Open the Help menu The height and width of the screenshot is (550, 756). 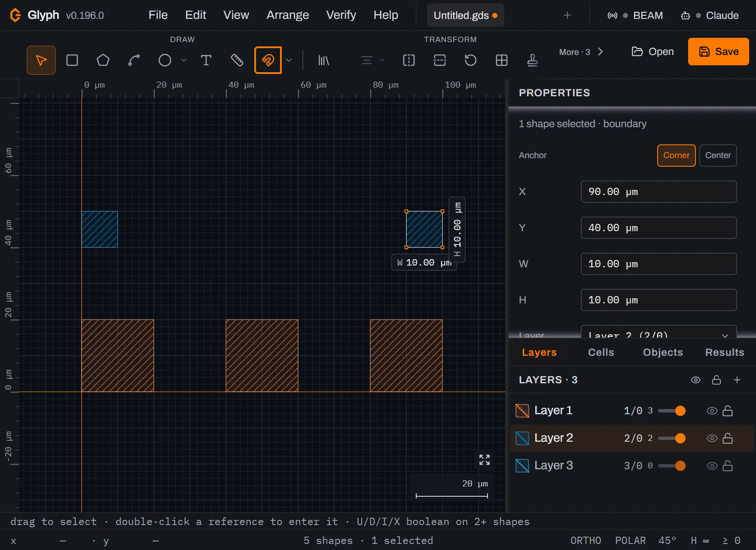[x=386, y=15]
